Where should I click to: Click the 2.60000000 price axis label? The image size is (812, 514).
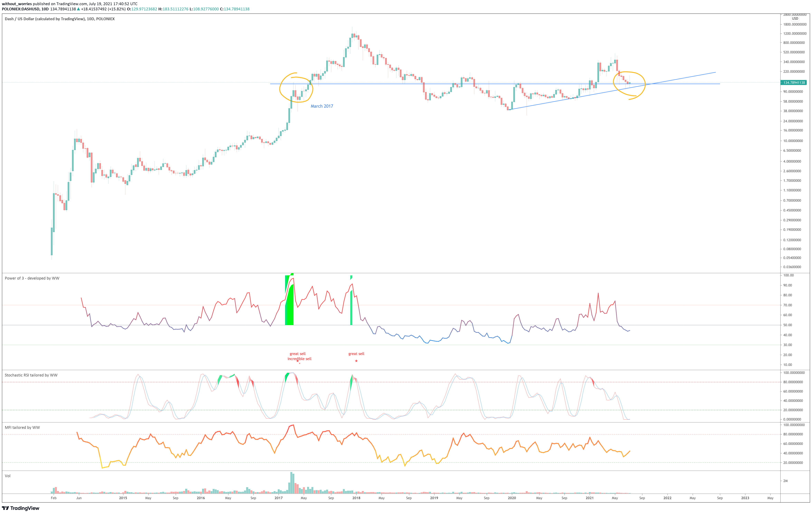pos(792,171)
